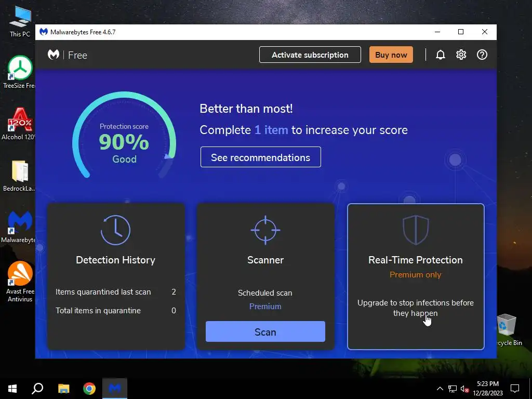Image resolution: width=532 pixels, height=399 pixels.
Task: Click the Malwarebytes taskbar button
Action: 115,389
